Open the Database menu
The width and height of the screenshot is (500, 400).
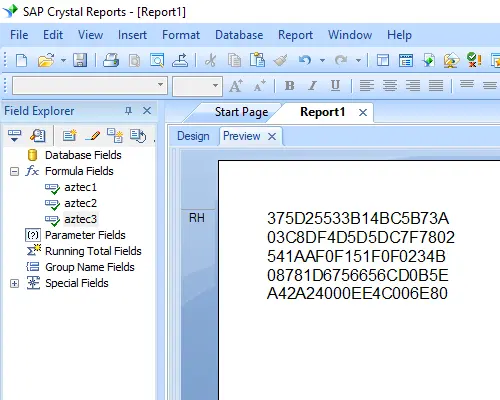pos(239,35)
